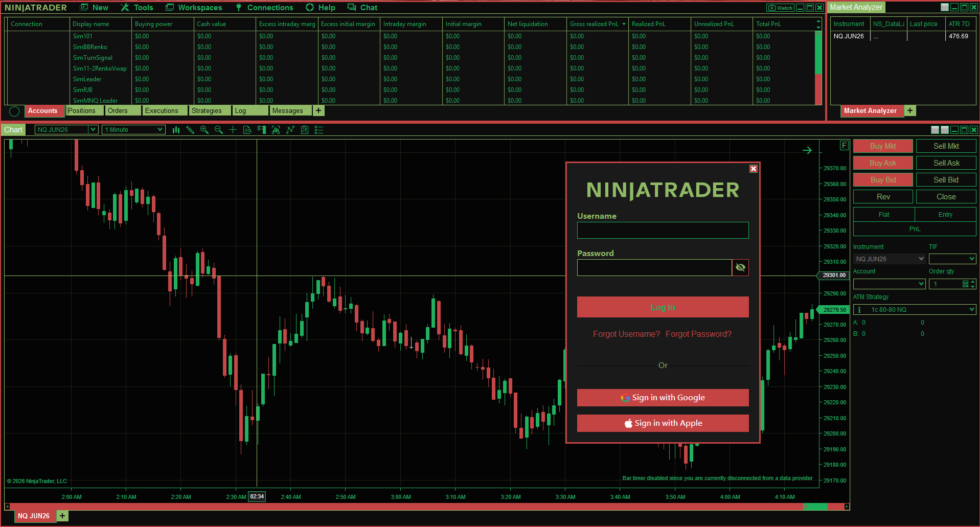Viewport: 980px width, 527px height.
Task: Click the order quantity stepper arrows
Action: coord(972,284)
